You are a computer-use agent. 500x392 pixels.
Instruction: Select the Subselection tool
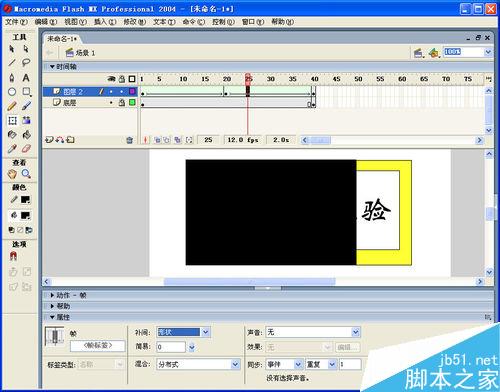26,49
